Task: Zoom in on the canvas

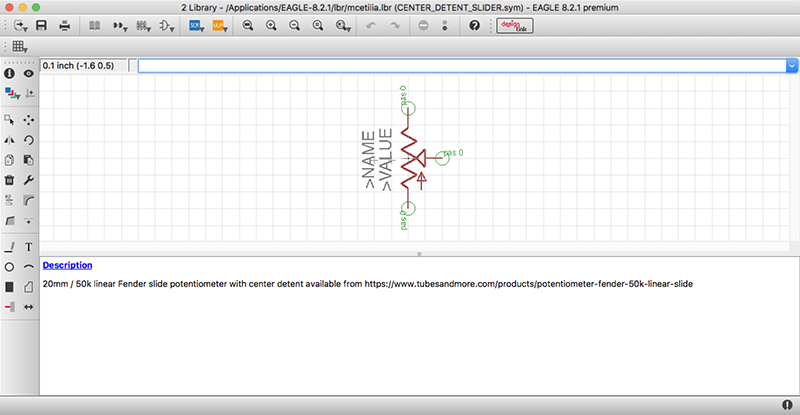Action: point(271,26)
